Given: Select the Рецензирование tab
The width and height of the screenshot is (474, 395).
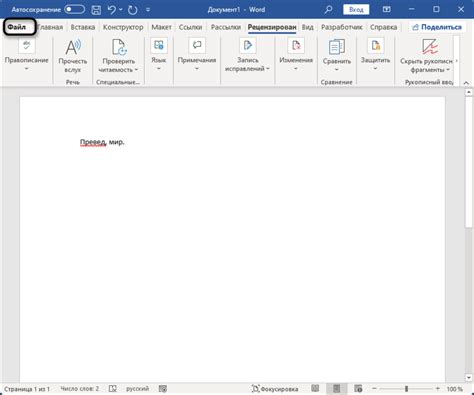Looking at the screenshot, I should tap(272, 27).
